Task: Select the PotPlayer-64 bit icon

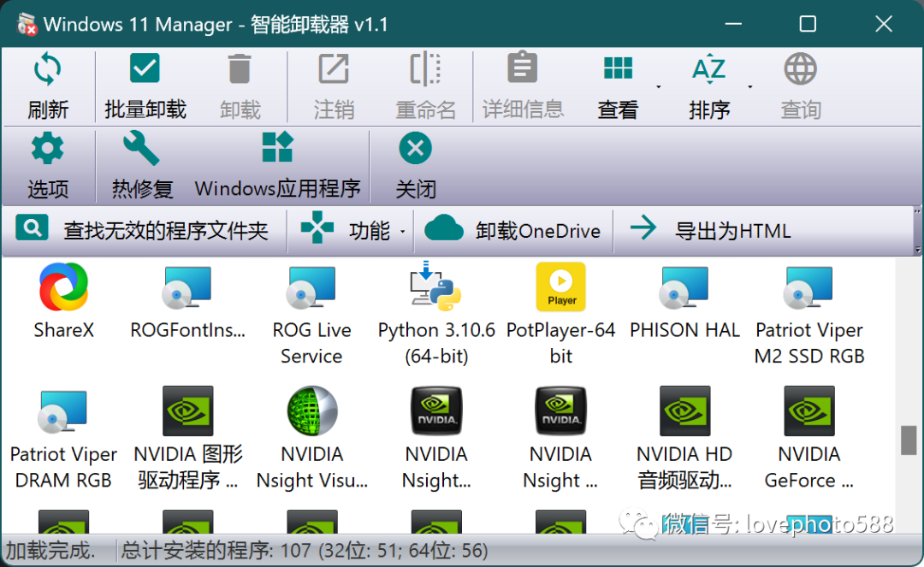Action: tap(560, 286)
